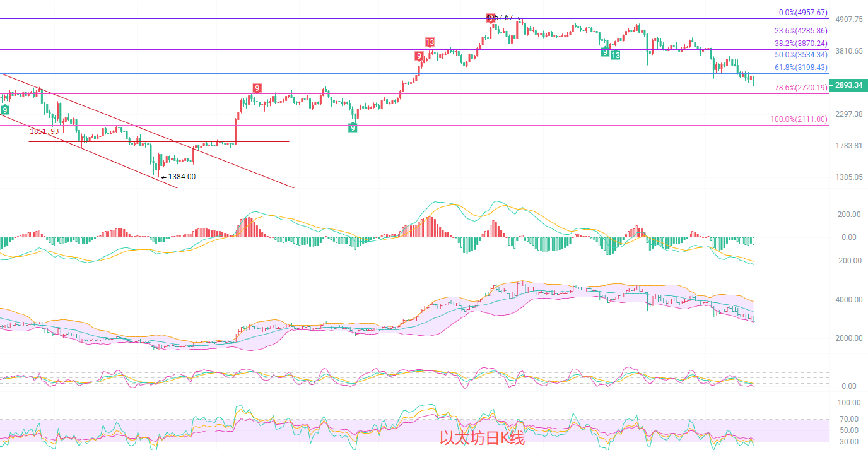This screenshot has height=450, width=868.
Task: Click the green 13 marker near the top
Action: pos(615,56)
